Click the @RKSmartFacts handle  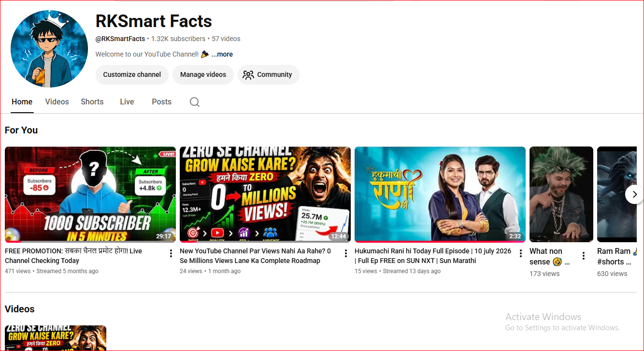(120, 39)
